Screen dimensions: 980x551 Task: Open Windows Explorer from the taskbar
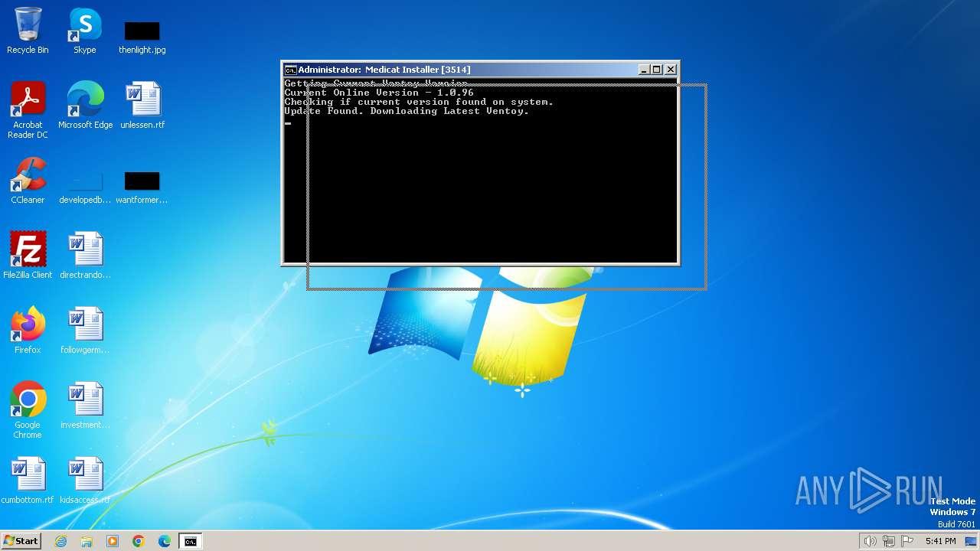coord(87,541)
